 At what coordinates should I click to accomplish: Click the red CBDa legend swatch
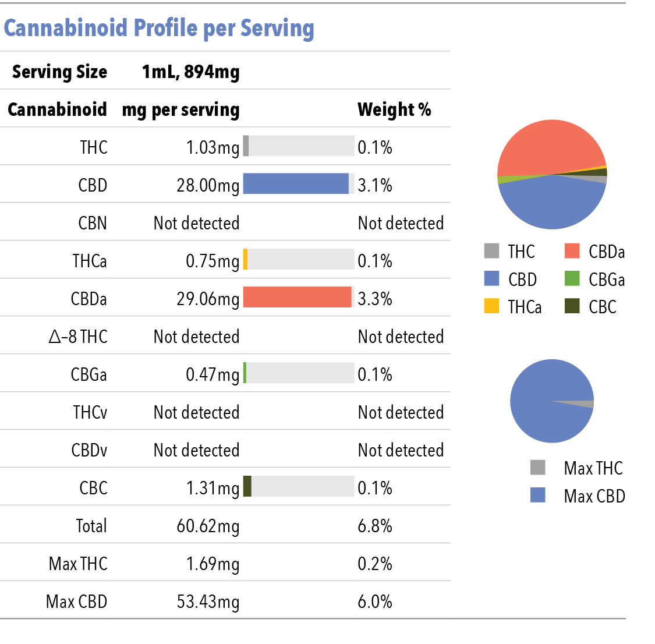tap(572, 251)
